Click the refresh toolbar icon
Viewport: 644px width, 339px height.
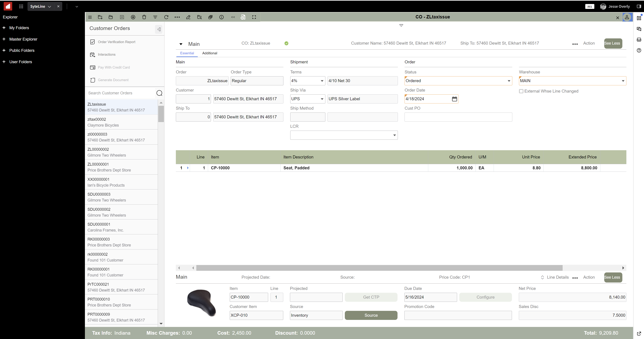(x=166, y=17)
